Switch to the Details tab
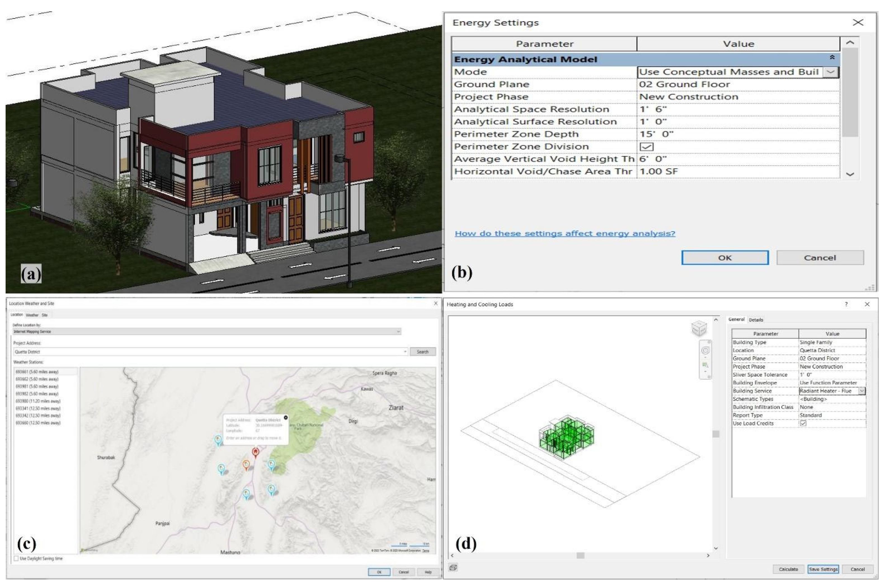Viewport: 883px width, 588px height. tap(756, 320)
